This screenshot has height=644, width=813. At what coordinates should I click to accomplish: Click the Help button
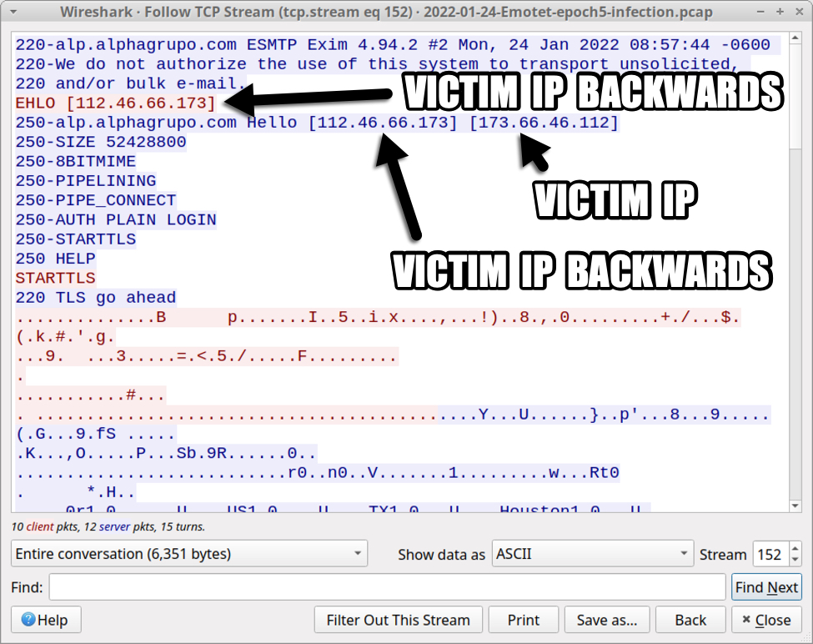[x=46, y=620]
